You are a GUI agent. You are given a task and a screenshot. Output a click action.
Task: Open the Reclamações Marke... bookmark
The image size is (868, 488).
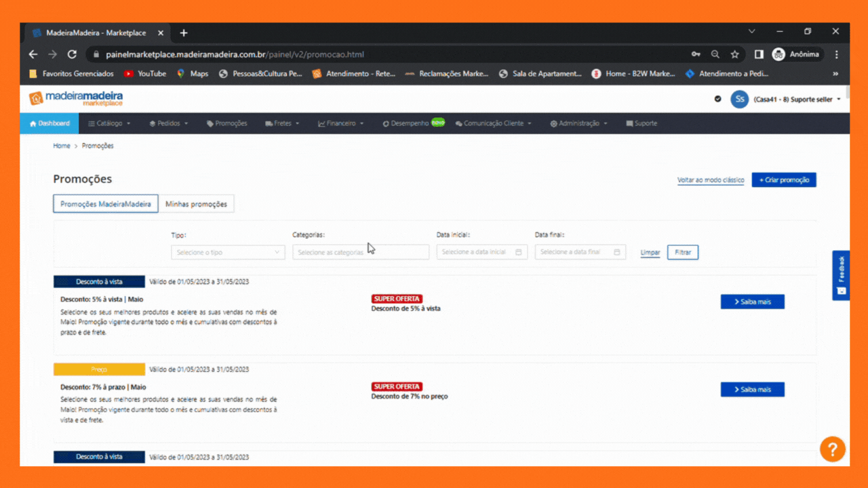click(x=447, y=74)
